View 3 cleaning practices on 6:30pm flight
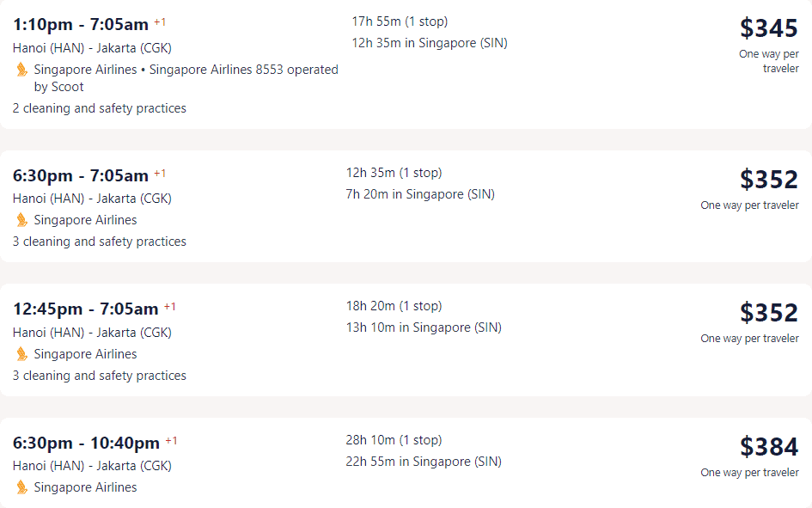This screenshot has height=508, width=812. (100, 242)
